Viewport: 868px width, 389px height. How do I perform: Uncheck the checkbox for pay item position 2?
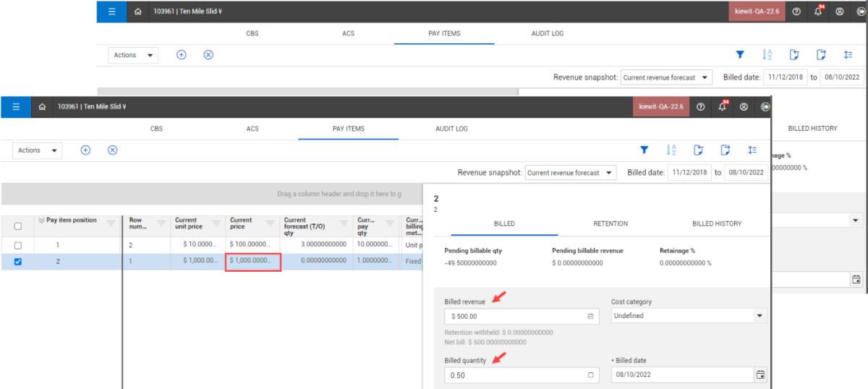(18, 262)
